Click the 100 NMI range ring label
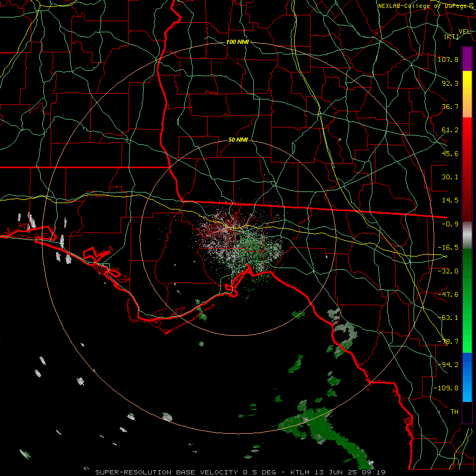The image size is (476, 476). coord(237,42)
